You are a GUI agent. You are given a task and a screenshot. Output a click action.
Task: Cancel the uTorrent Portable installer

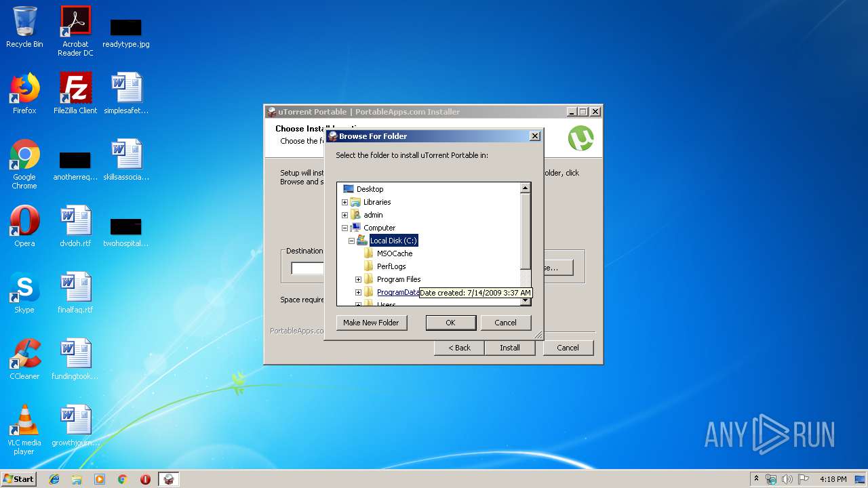[568, 348]
